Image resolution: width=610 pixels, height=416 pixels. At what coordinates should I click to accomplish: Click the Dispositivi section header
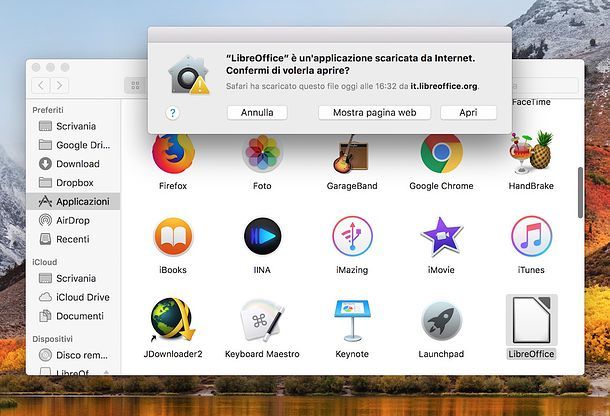point(53,339)
